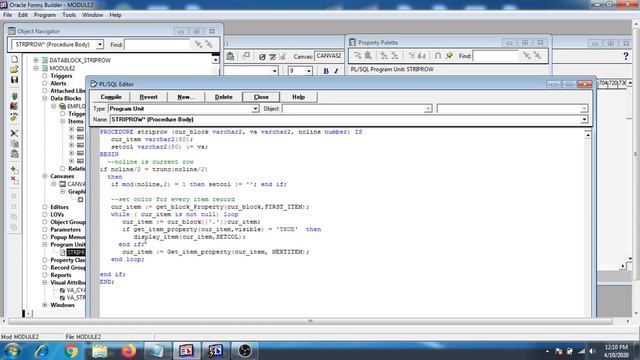
Task: Click Find Previous icon in Property Palette
Action: (537, 56)
